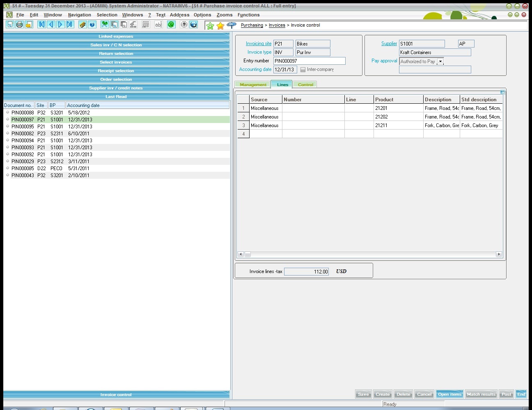Click the scissors cut icon
Image resolution: width=532 pixels, height=410 pixels.
coord(105,25)
